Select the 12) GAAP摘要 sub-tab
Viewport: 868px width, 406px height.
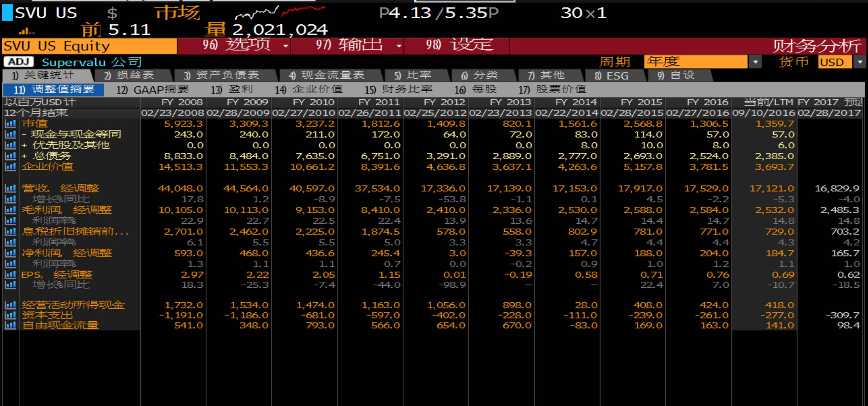coord(153,90)
